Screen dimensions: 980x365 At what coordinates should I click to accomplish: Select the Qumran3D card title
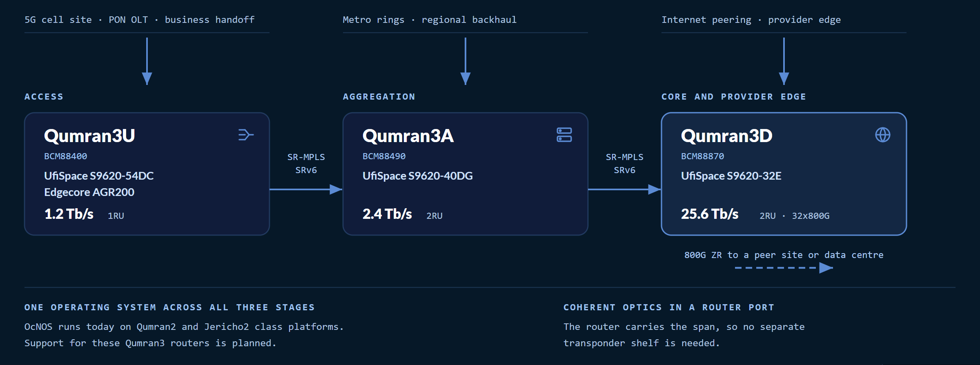pyautogui.click(x=726, y=136)
